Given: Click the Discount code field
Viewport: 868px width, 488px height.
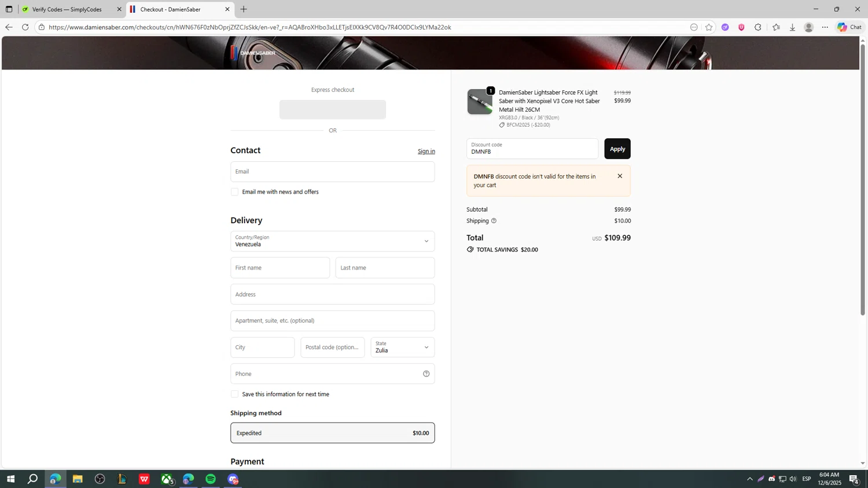Looking at the screenshot, I should coord(532,149).
